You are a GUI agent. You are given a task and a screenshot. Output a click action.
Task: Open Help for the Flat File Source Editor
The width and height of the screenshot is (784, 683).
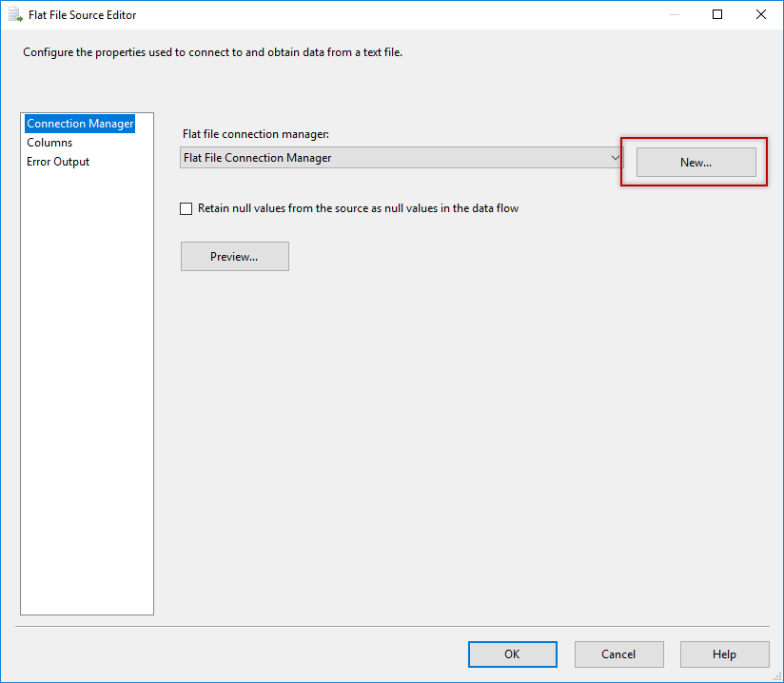coord(724,654)
